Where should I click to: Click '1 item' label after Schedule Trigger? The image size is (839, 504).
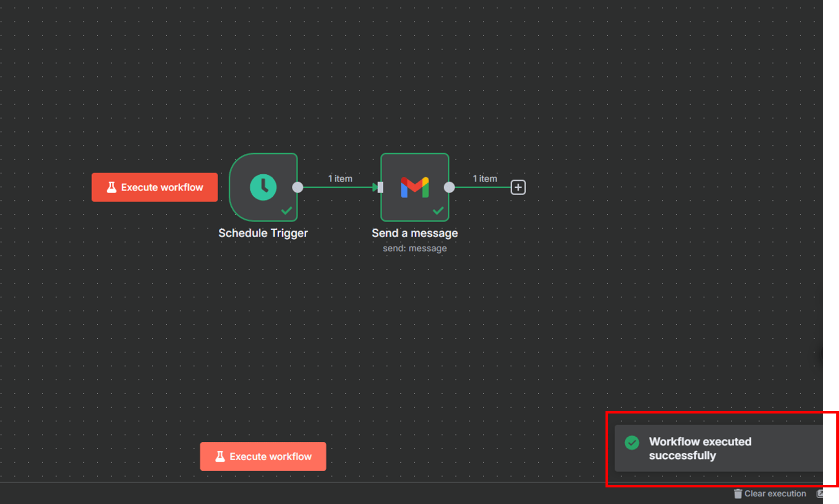(340, 178)
